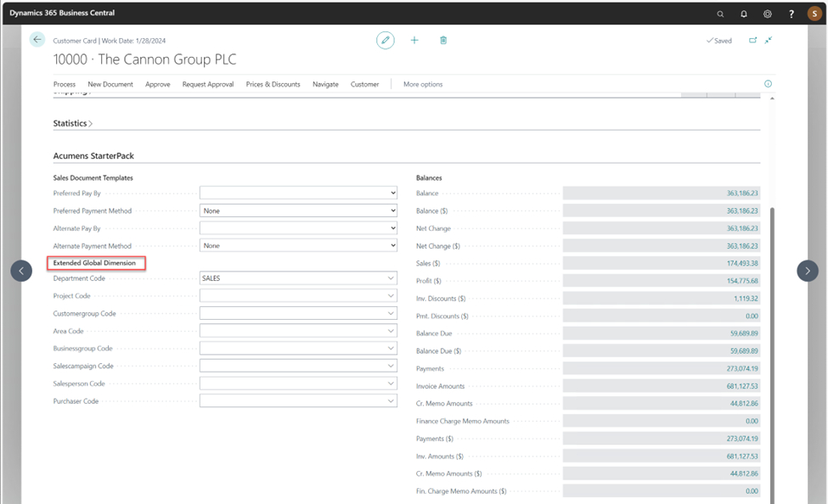Go to next record arrow
The image size is (828, 504).
(x=808, y=271)
